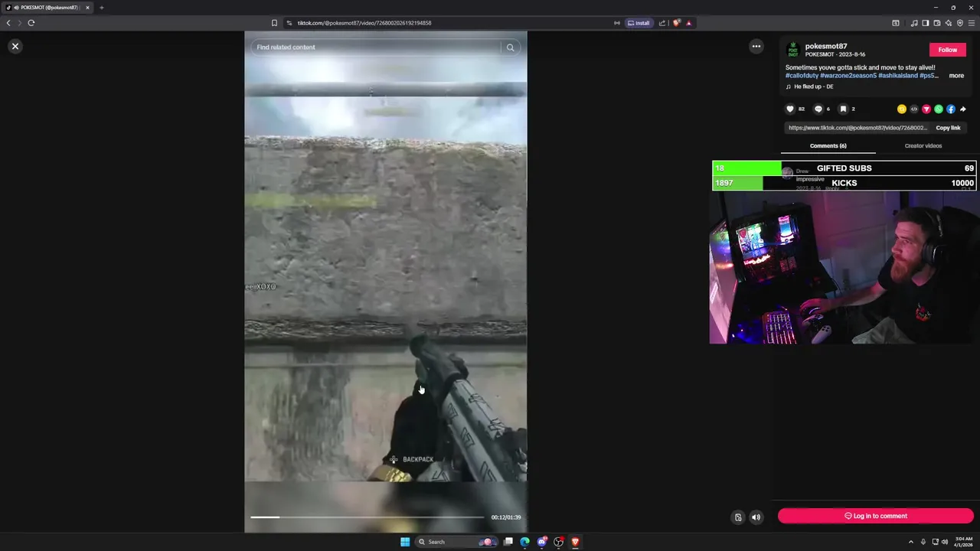This screenshot has height=551, width=980.
Task: Open the browser playlist music-note icon
Action: coord(913,23)
